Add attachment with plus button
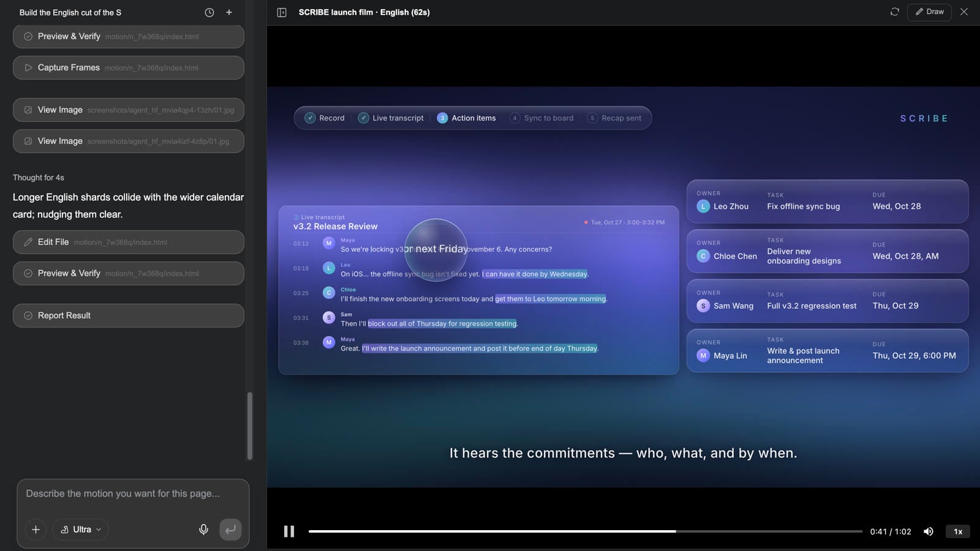Viewport: 980px width, 551px height. pos(36,530)
